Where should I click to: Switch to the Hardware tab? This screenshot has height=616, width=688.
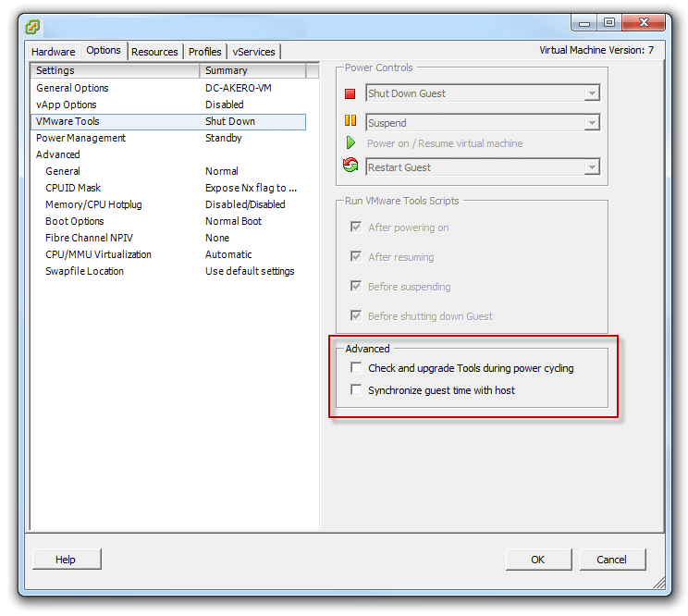point(53,52)
